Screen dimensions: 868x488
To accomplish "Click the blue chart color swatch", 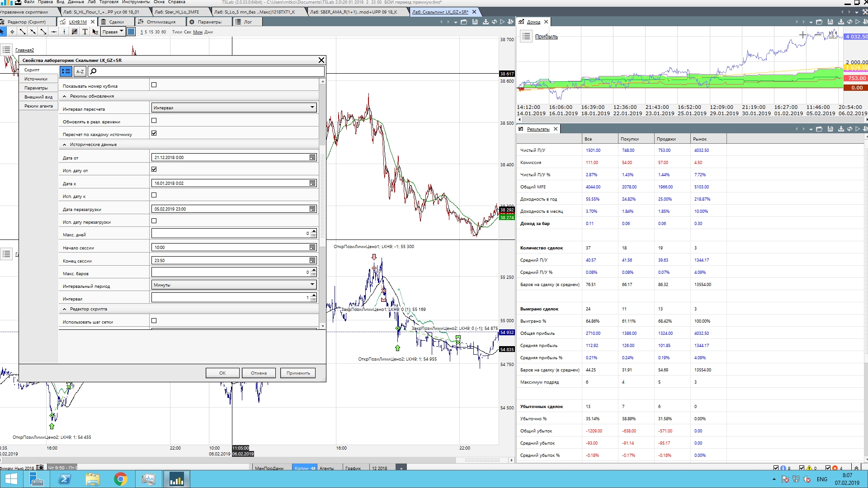I will tap(131, 32).
